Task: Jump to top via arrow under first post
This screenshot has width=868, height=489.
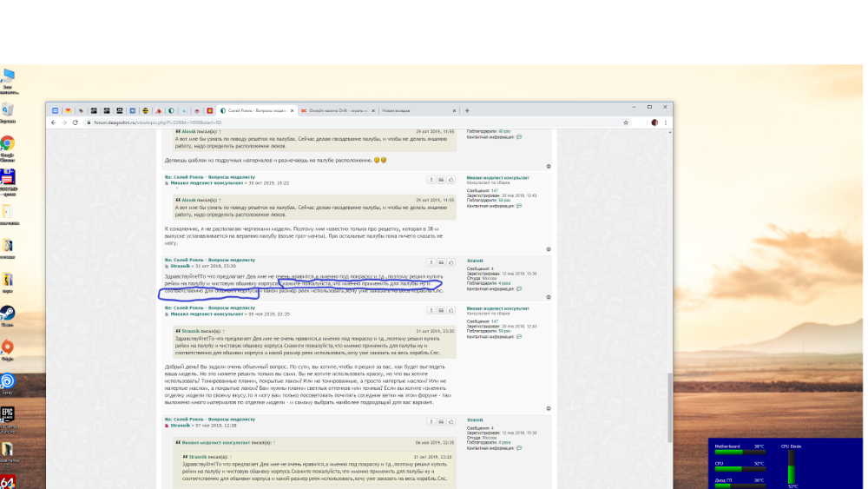Action: tap(549, 166)
